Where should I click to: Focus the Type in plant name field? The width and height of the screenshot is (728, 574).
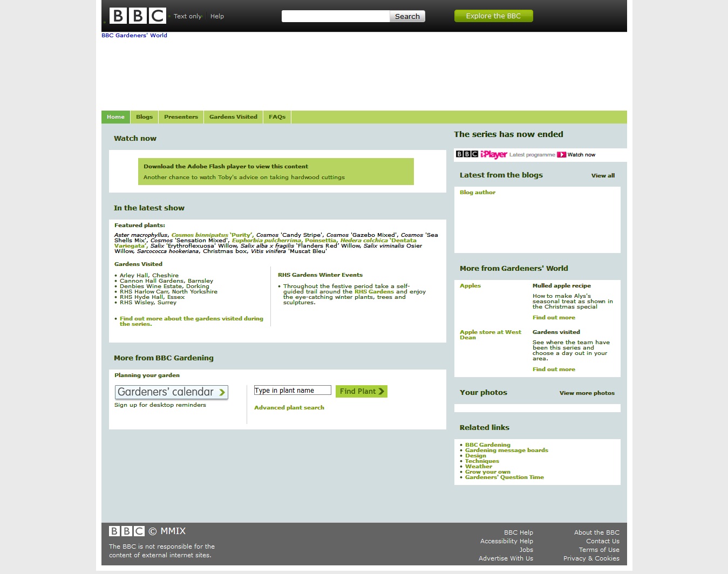point(292,390)
